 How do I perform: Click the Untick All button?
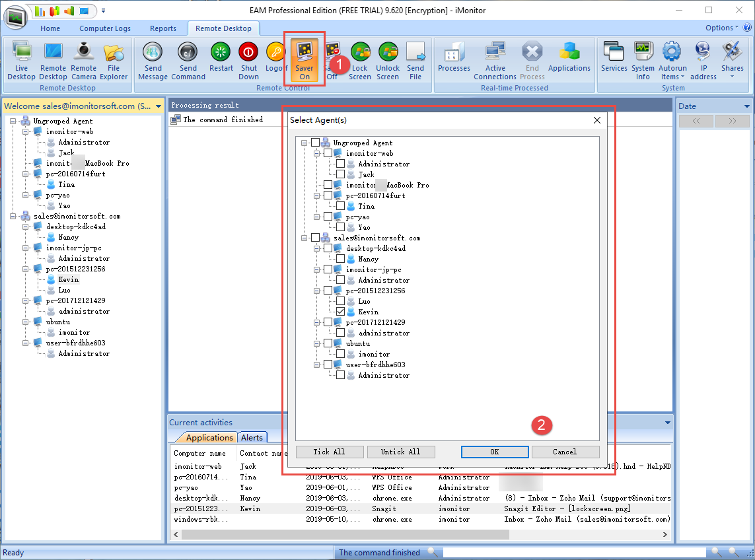[400, 452]
